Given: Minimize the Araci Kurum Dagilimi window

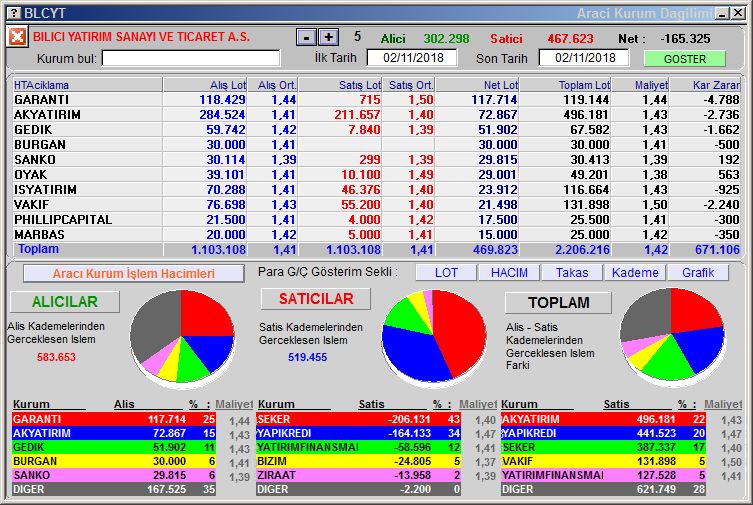Looking at the screenshot, I should pos(722,13).
